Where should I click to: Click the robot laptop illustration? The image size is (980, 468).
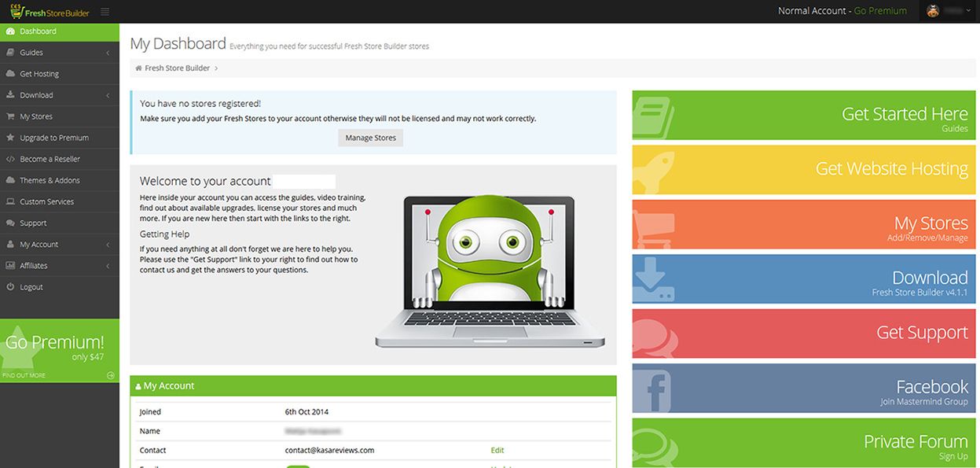tap(490, 271)
